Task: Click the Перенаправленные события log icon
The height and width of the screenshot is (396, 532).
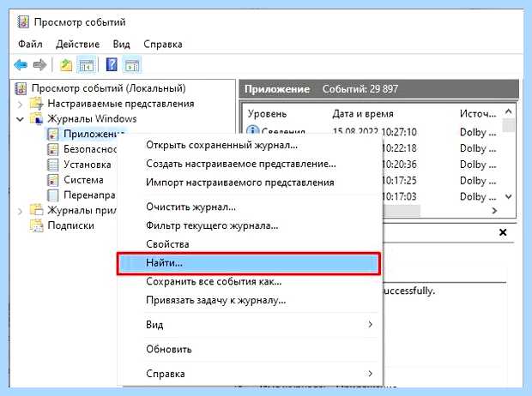Action: point(52,195)
